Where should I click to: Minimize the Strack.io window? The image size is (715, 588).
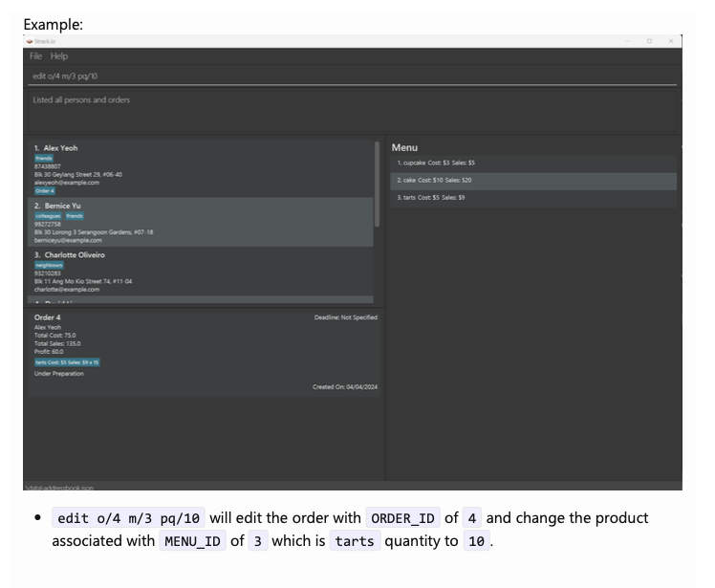628,41
